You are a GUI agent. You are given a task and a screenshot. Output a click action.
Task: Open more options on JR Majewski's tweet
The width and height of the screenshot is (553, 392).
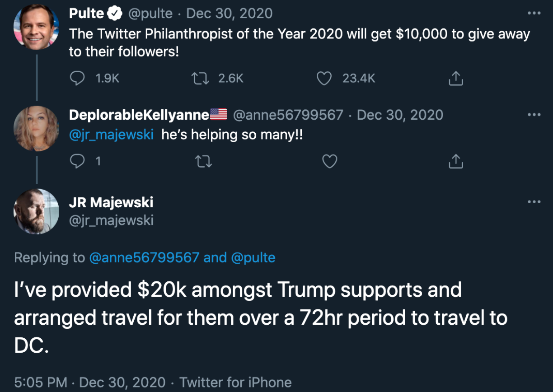[x=534, y=201]
